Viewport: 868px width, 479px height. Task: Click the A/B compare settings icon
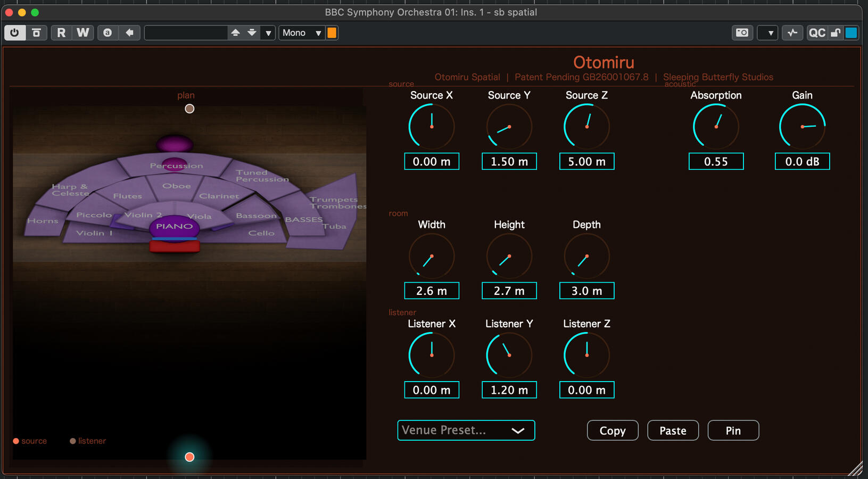(108, 32)
